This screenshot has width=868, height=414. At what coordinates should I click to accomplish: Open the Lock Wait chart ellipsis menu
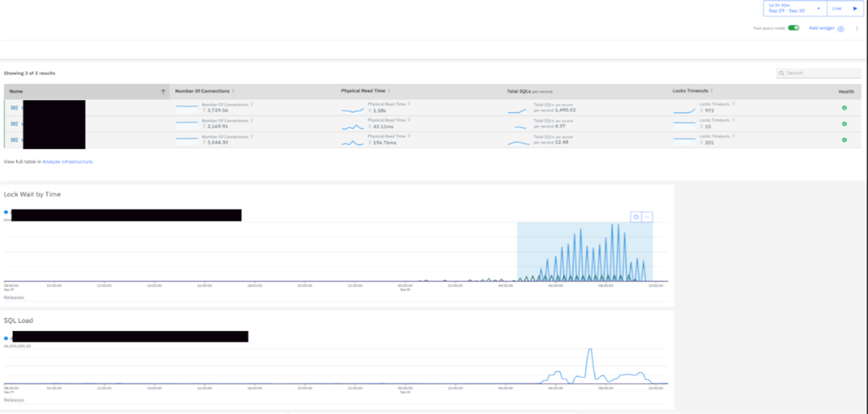[647, 217]
